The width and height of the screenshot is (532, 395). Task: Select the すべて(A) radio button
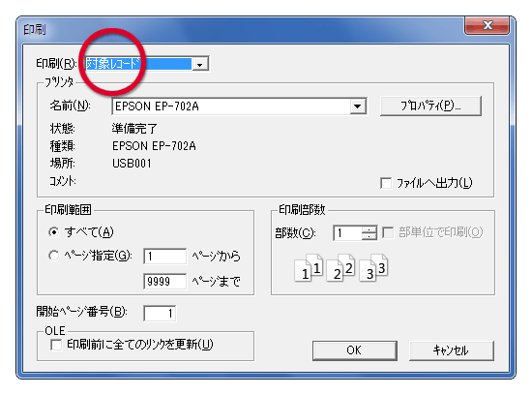click(x=53, y=232)
